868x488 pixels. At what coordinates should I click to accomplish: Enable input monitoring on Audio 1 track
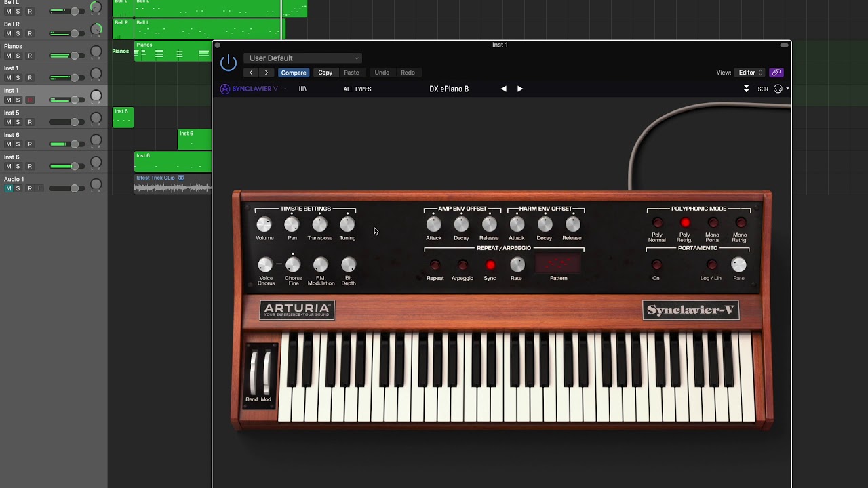click(x=39, y=188)
